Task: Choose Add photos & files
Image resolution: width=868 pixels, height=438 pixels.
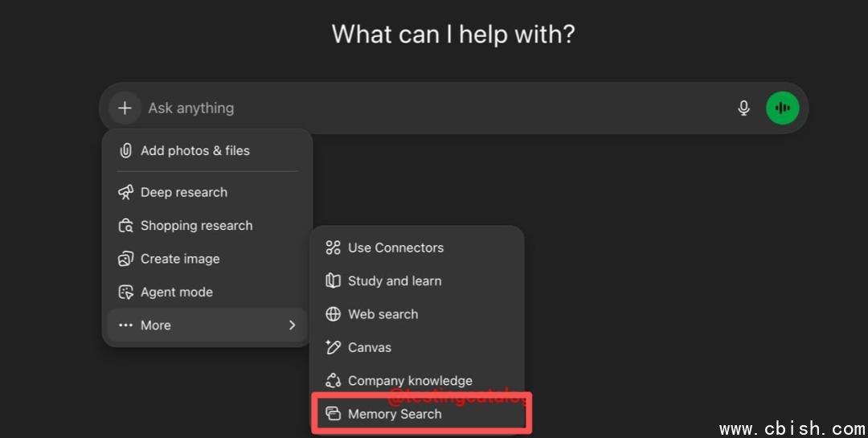Action: [x=195, y=150]
